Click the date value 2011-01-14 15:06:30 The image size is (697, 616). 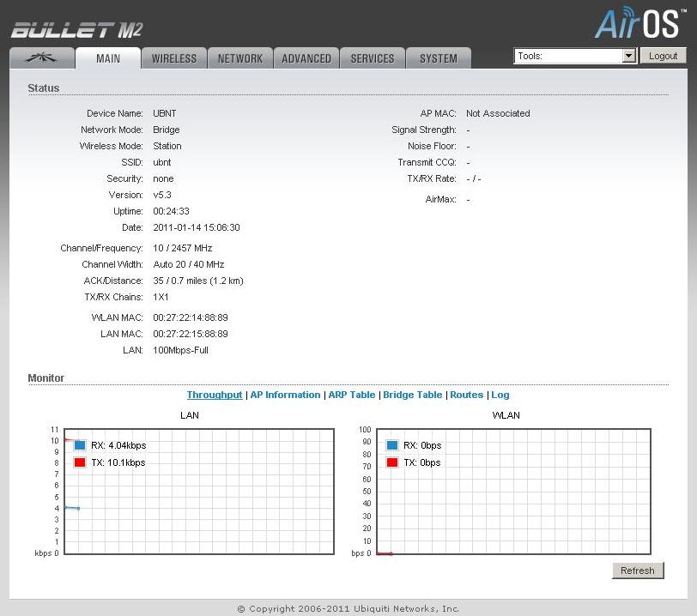click(x=197, y=227)
